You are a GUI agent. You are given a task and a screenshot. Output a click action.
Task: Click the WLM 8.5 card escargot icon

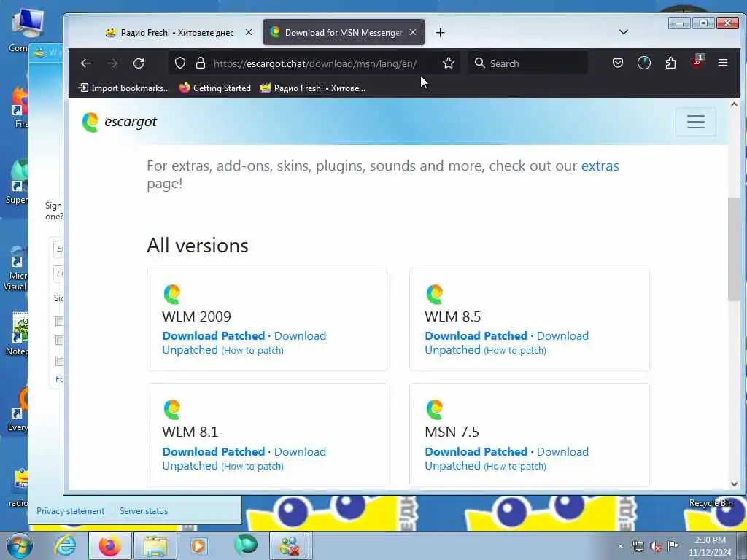tap(435, 295)
